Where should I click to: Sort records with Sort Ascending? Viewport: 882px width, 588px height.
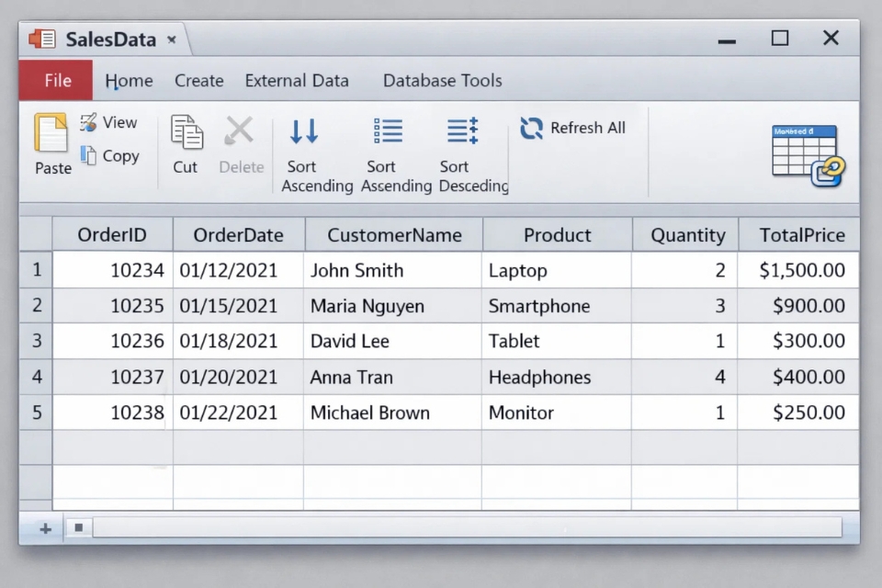coord(304,133)
